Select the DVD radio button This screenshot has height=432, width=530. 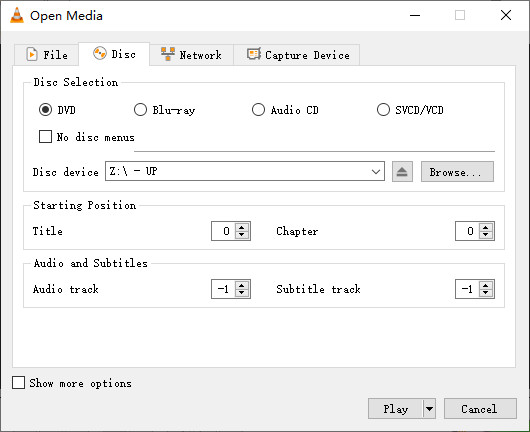pyautogui.click(x=45, y=110)
